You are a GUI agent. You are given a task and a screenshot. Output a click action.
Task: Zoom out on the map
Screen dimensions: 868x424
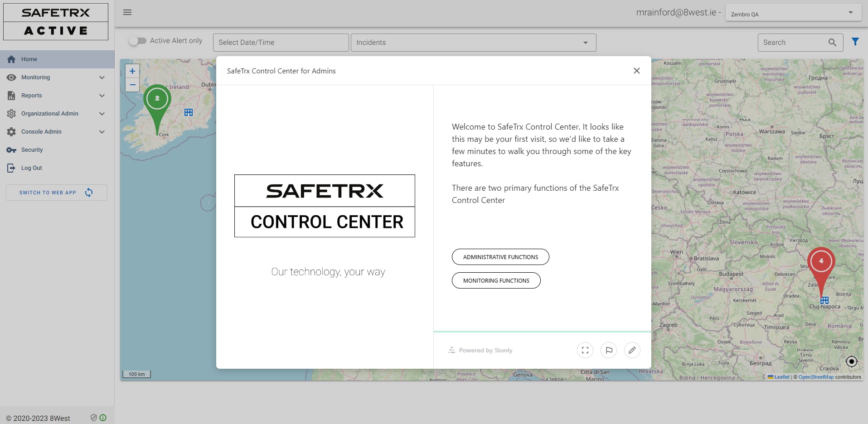pyautogui.click(x=132, y=85)
